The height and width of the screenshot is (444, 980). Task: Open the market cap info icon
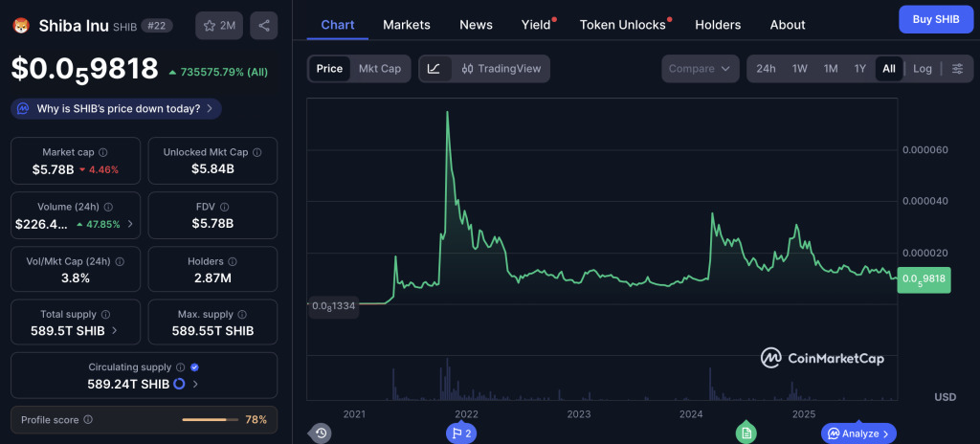tap(103, 152)
